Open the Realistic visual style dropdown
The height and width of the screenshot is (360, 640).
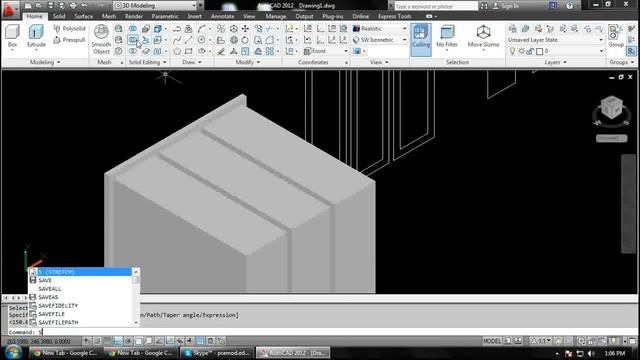pos(380,29)
